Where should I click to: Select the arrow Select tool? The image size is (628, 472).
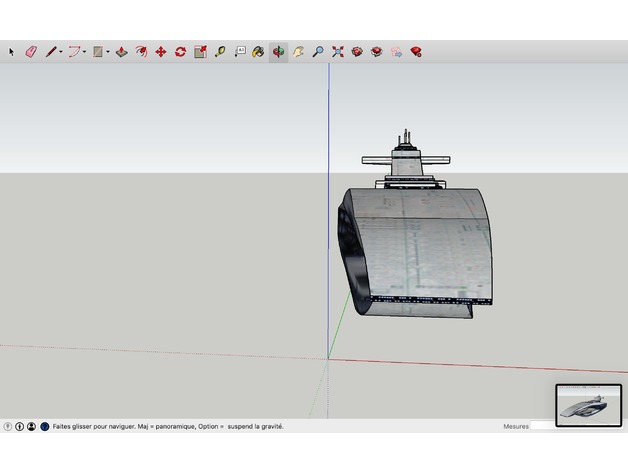tap(12, 51)
